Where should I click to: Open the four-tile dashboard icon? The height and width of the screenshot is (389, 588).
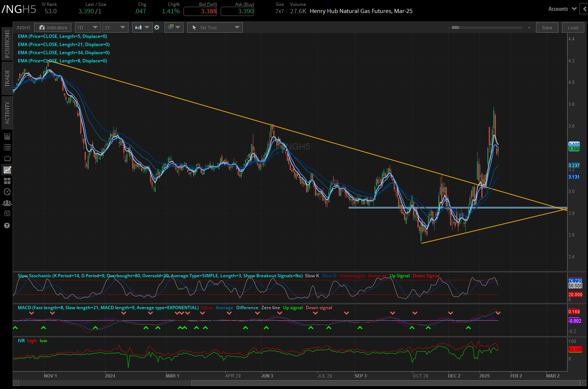pos(7,181)
